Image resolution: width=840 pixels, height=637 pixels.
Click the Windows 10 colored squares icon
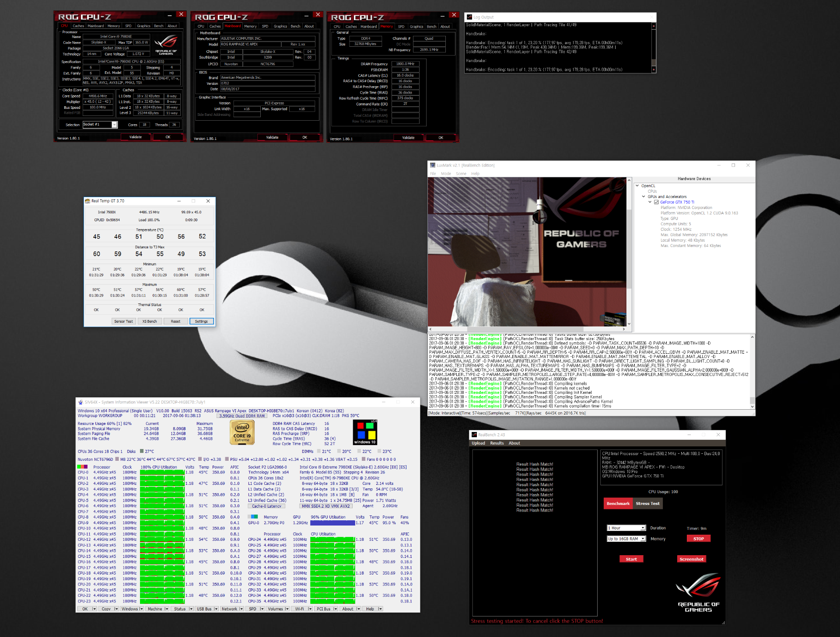coord(365,432)
